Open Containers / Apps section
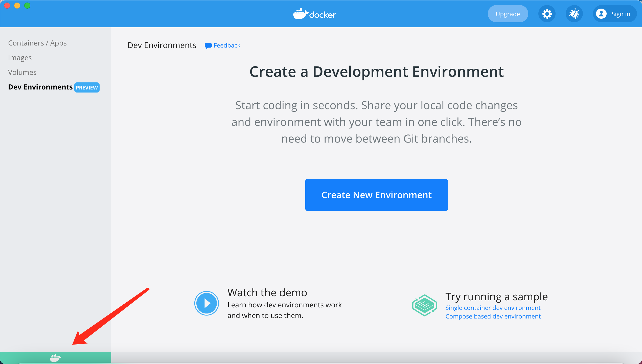642x364 pixels. pyautogui.click(x=37, y=43)
